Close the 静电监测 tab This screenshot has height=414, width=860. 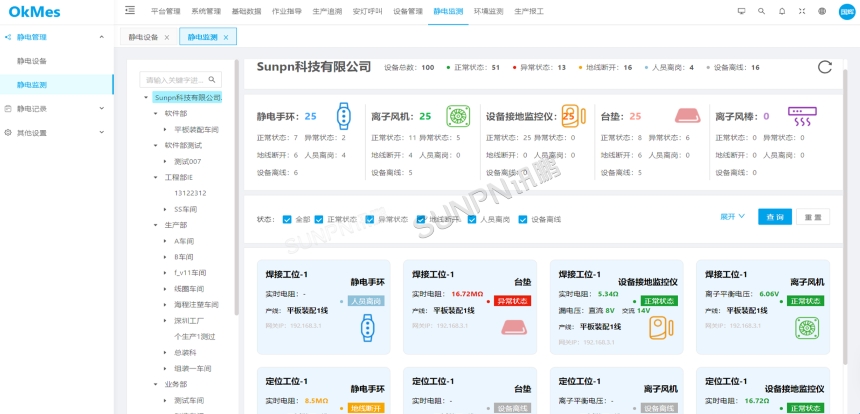tap(225, 37)
